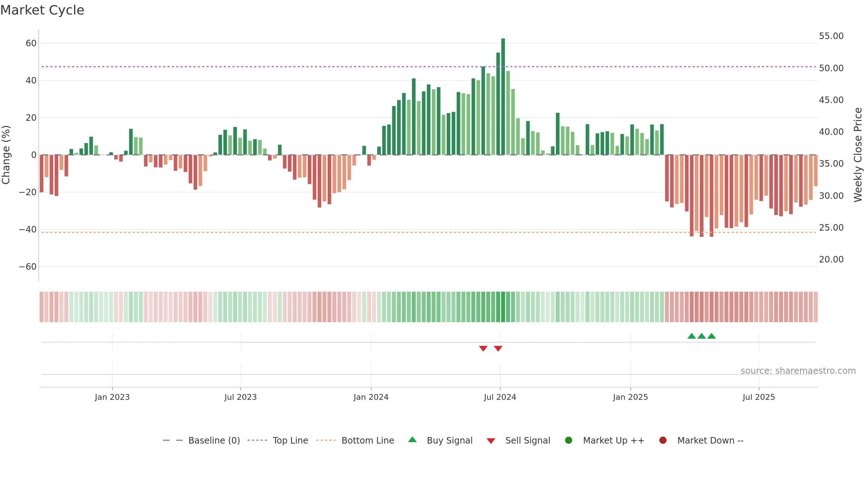Click the 55.00 right axis value
Screen dimensions: 868x488
click(831, 36)
